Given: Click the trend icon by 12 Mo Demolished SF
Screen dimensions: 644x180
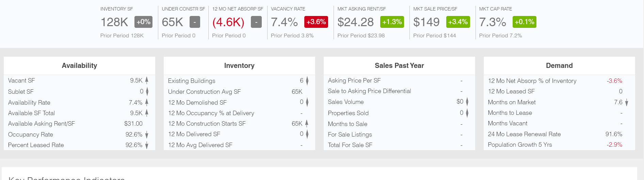Looking at the screenshot, I should click(x=307, y=102).
